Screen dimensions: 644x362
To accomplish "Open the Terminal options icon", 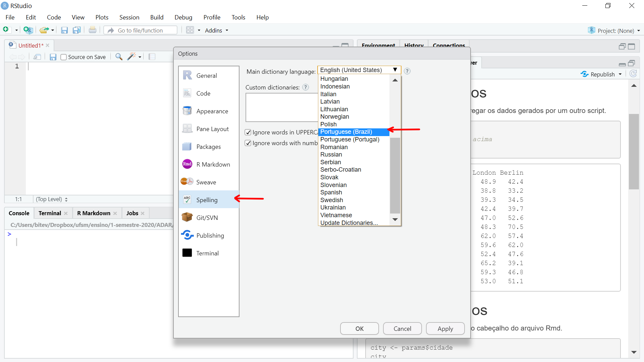I will click(x=187, y=253).
